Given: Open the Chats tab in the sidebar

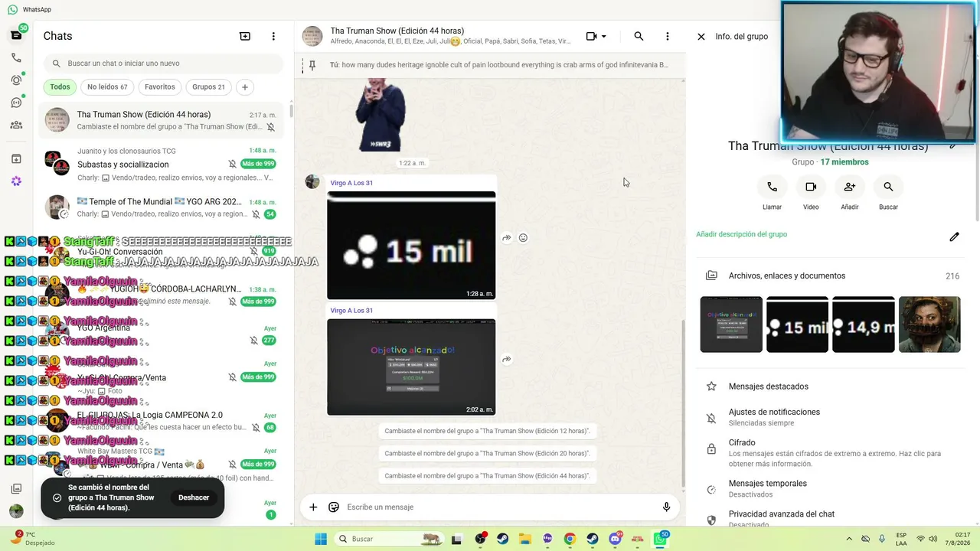Looking at the screenshot, I should click(x=16, y=35).
